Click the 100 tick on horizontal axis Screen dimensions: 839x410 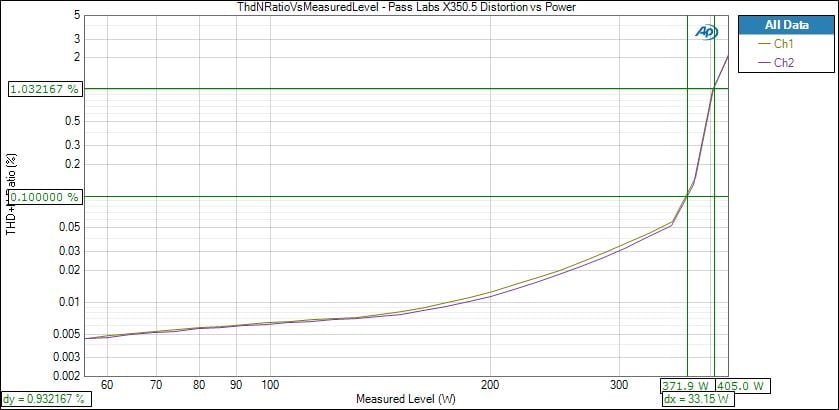(270, 384)
